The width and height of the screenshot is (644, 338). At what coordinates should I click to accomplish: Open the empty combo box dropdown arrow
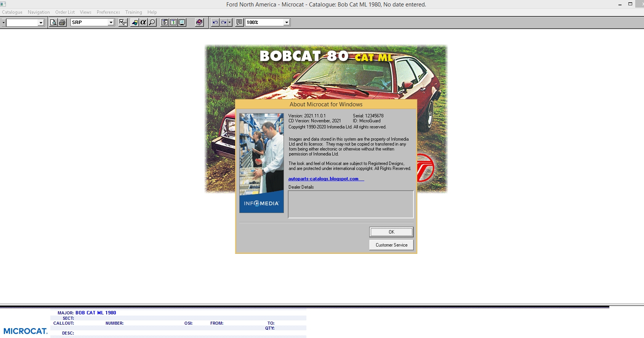tap(41, 23)
